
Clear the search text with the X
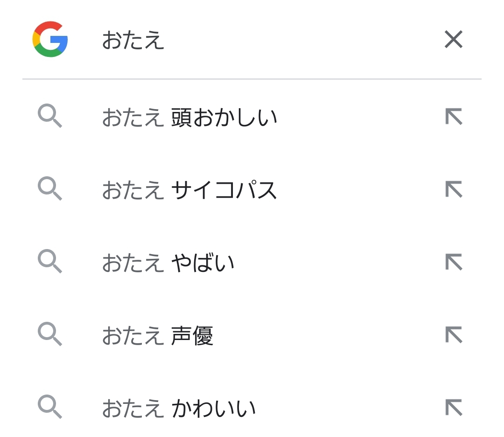point(453,40)
